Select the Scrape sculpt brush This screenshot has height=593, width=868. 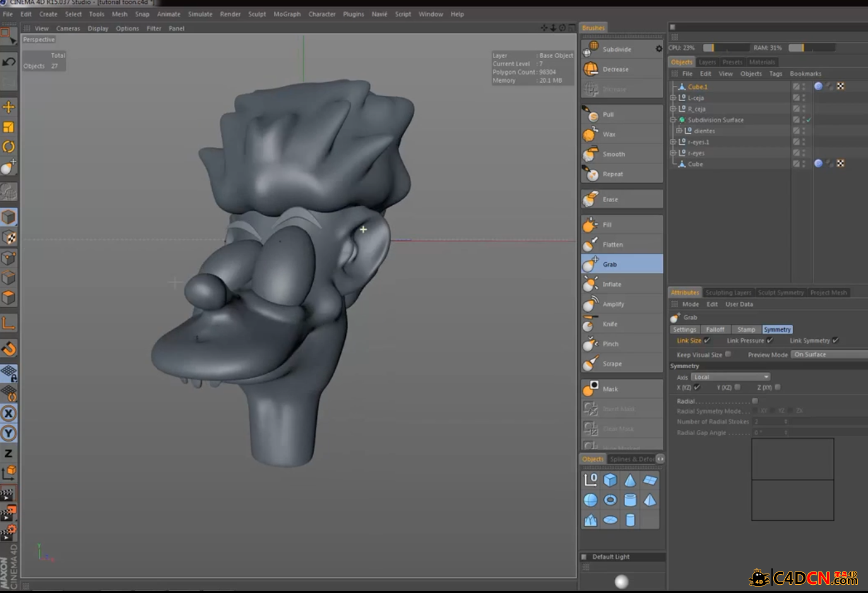click(622, 364)
